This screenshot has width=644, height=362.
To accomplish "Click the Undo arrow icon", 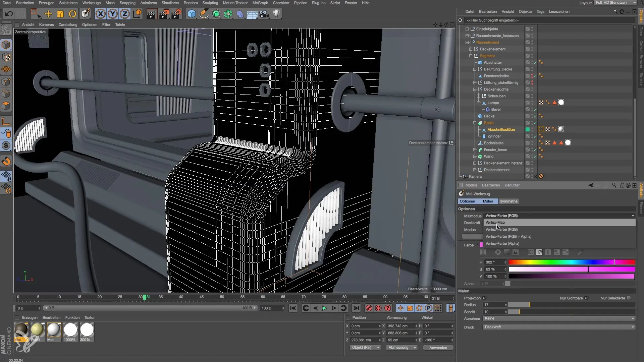I will (9, 14).
